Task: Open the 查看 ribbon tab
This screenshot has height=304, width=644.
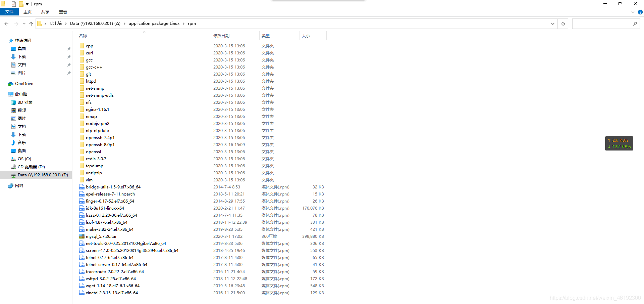Action: pos(63,12)
